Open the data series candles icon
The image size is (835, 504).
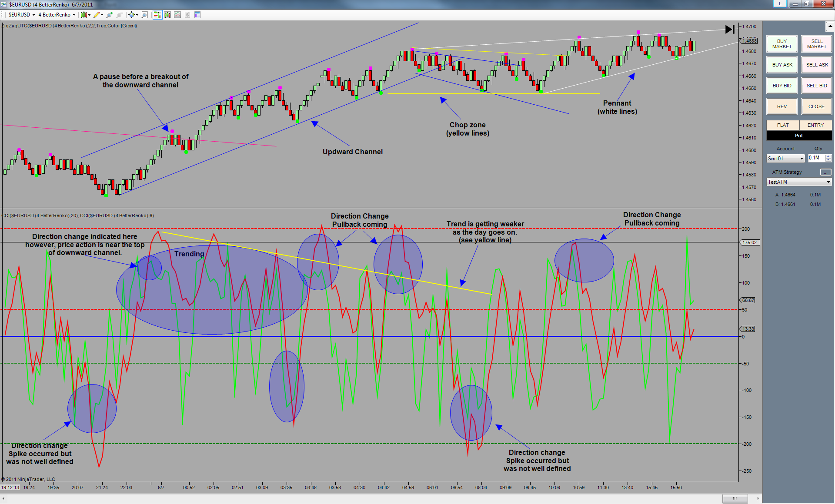coord(167,15)
